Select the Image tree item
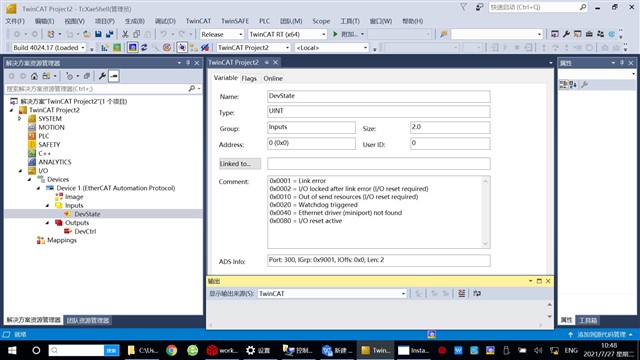Image resolution: width=640 pixels, height=360 pixels. point(74,197)
